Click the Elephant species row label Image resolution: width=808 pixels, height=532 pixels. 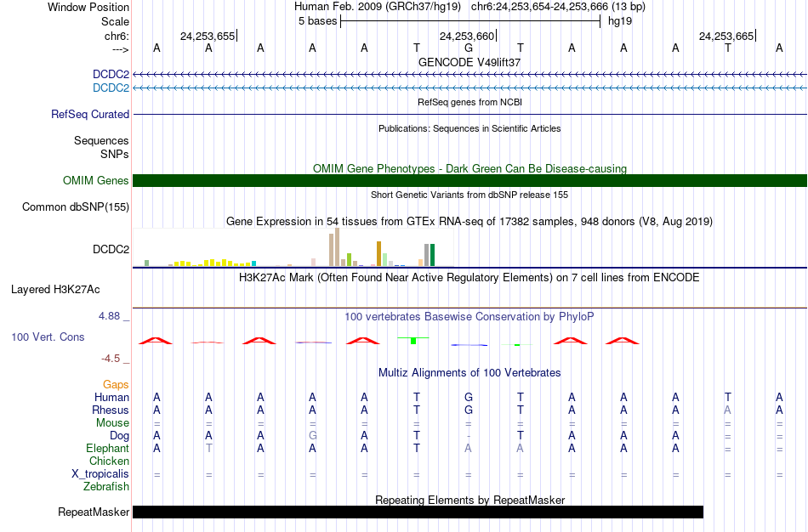[x=107, y=448]
